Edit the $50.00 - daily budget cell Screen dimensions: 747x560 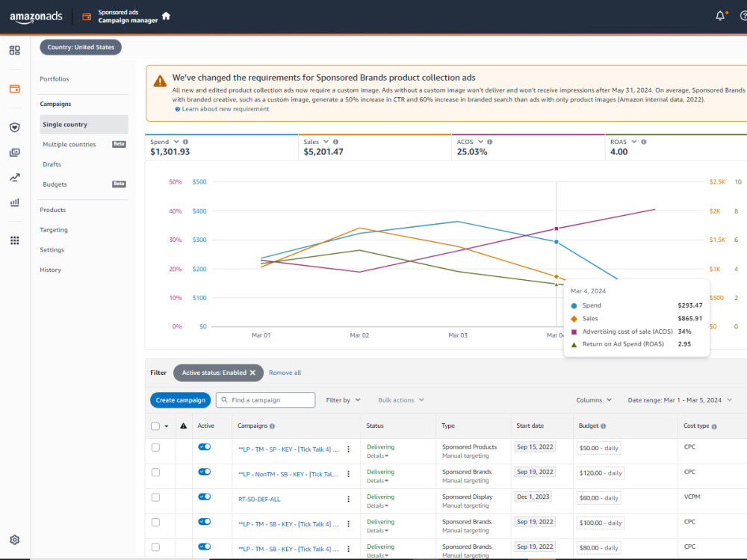[x=599, y=448]
